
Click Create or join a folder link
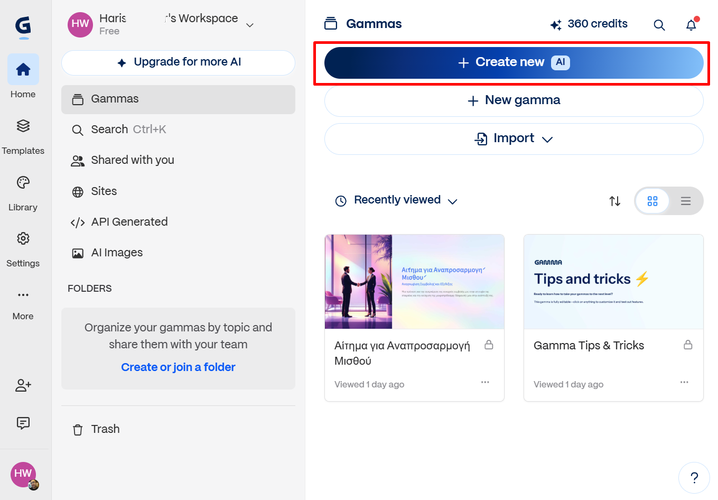pyautogui.click(x=178, y=367)
